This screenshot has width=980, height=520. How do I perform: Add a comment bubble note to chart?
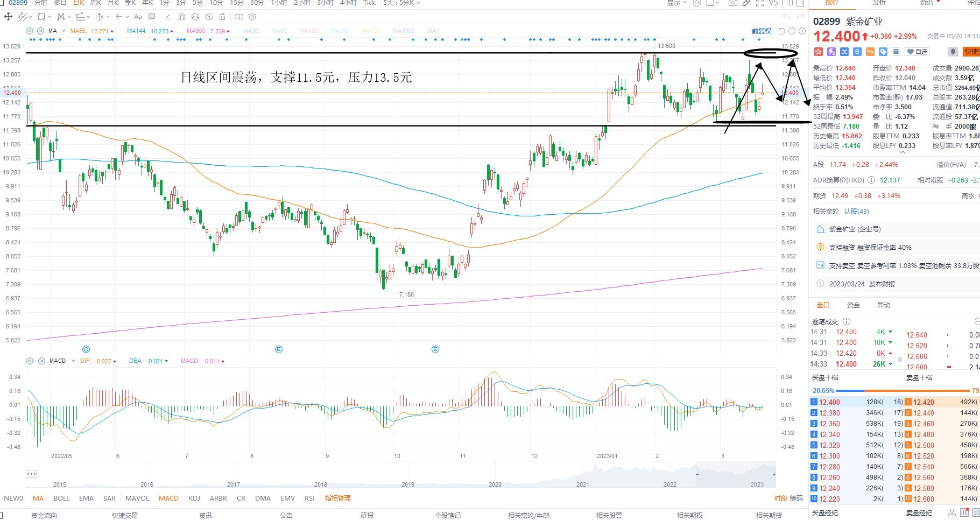point(152,17)
